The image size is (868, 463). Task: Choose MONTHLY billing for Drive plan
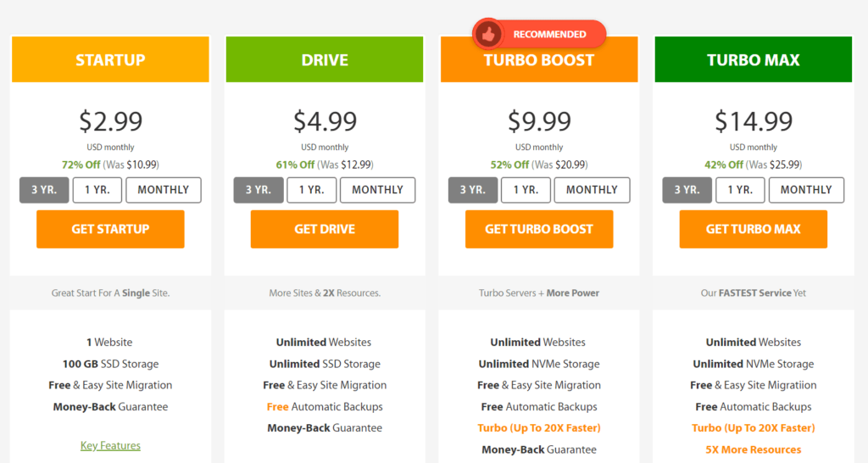(x=377, y=190)
